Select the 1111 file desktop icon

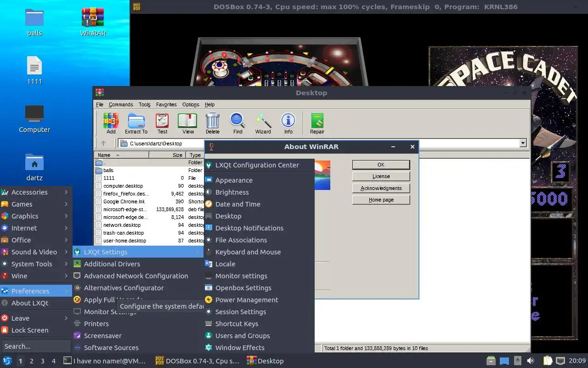(34, 70)
